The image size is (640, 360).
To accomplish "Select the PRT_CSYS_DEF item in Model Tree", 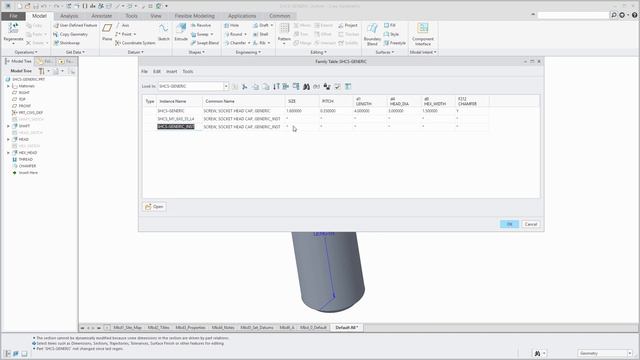I will (31, 113).
